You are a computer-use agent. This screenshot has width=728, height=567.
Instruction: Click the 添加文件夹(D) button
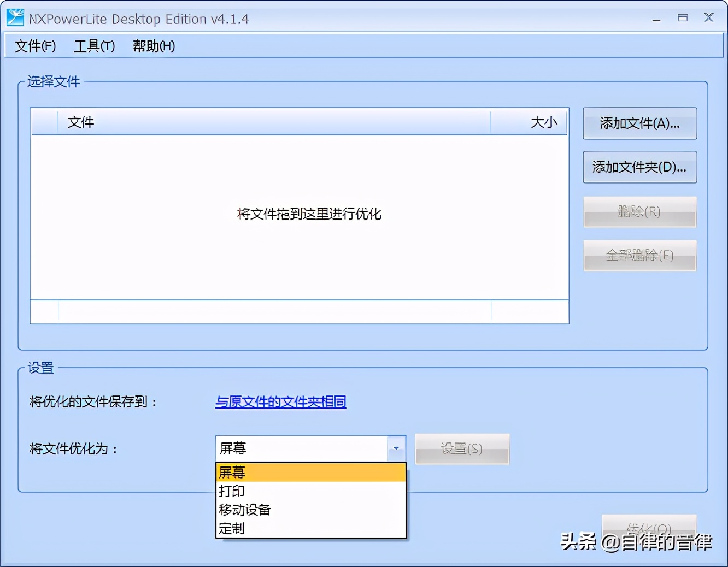click(x=639, y=167)
